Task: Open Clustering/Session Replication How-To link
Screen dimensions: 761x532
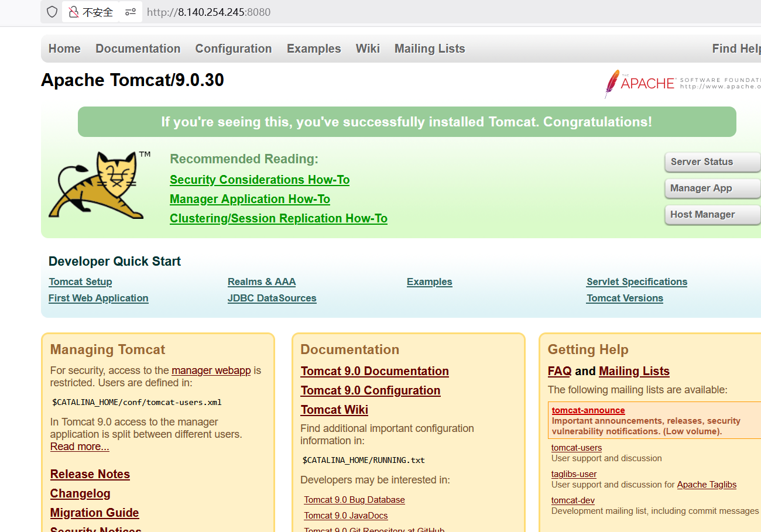Action: (x=279, y=218)
